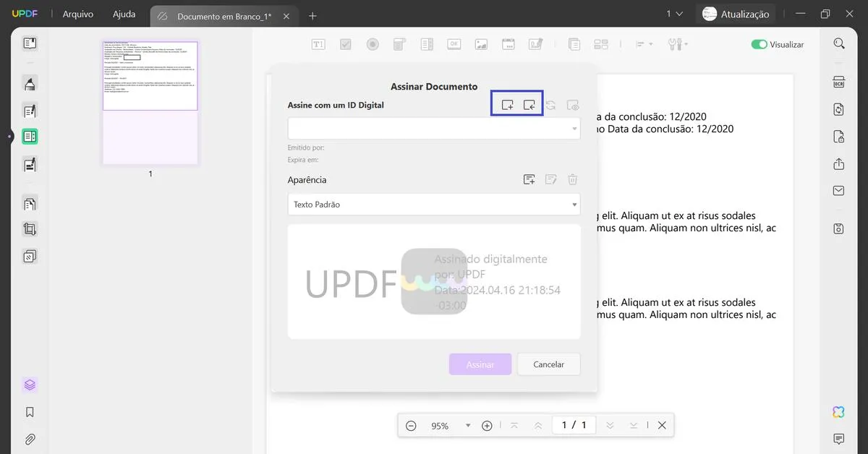The width and height of the screenshot is (868, 454).
Task: Open the Convert PDF icon
Action: click(x=839, y=109)
